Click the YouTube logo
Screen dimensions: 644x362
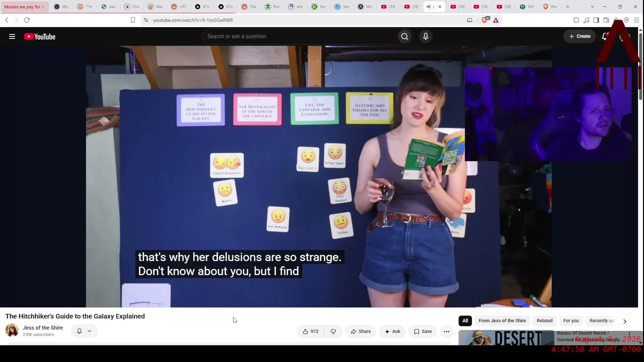pos(40,36)
